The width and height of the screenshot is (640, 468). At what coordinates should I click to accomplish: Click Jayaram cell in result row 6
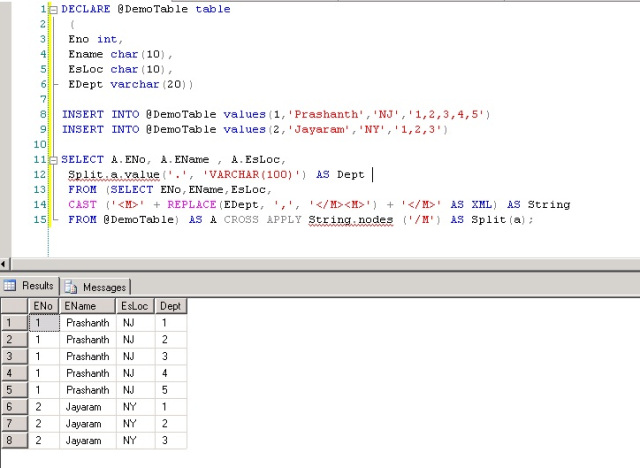88,407
